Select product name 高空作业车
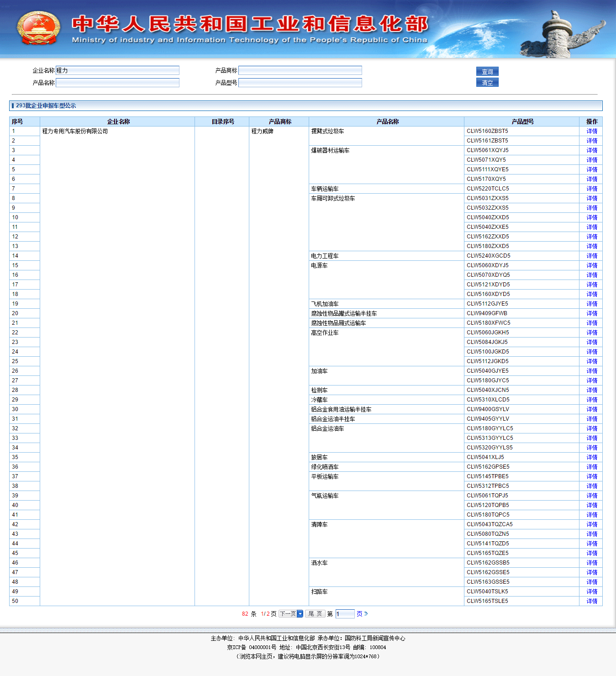Screen dimensions: 616x676 tap(325, 333)
